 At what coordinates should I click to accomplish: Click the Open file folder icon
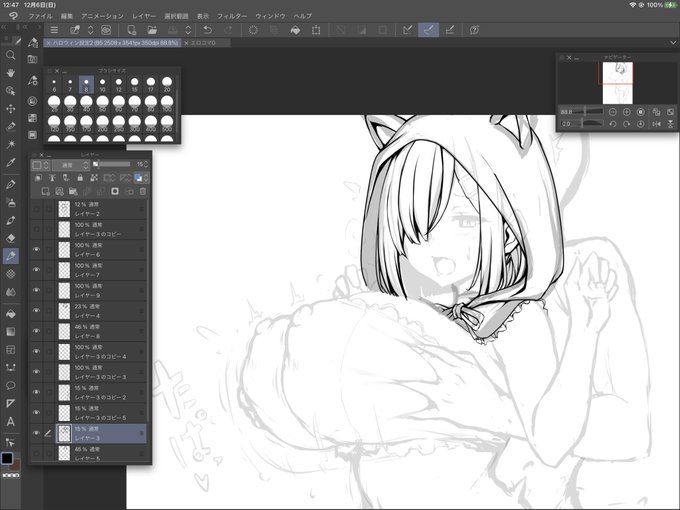[152, 30]
